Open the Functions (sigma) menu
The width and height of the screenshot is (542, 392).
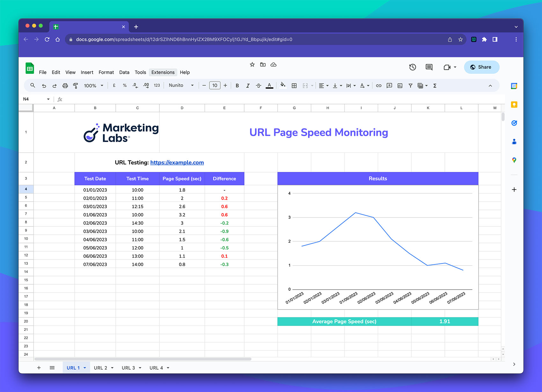click(435, 85)
